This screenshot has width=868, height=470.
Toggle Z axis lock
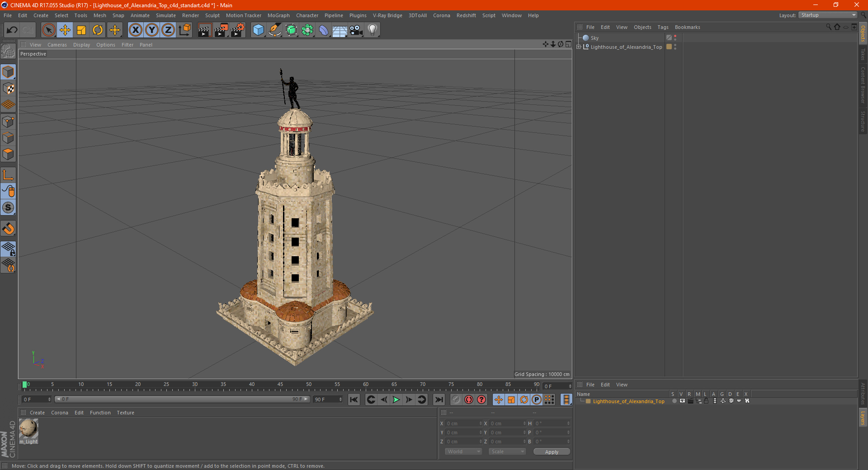coord(168,30)
